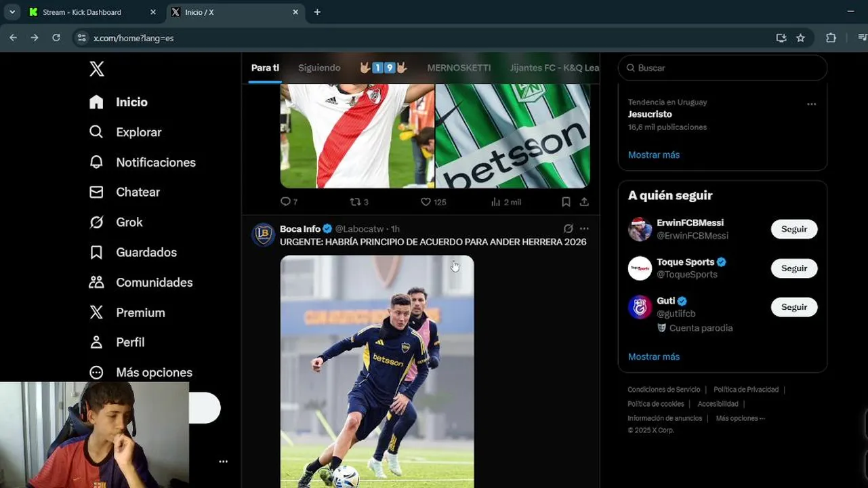Image resolution: width=868 pixels, height=488 pixels.
Task: Expand footer Más opciones menu
Action: (x=740, y=418)
